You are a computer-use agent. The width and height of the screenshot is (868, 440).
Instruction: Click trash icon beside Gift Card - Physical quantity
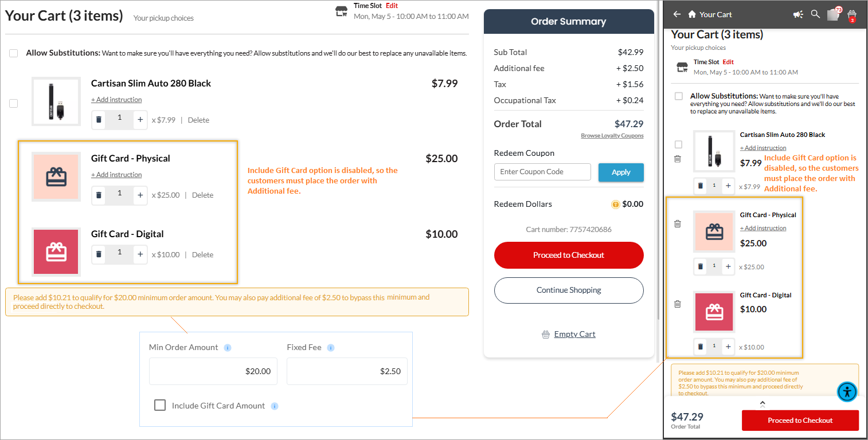click(x=99, y=195)
